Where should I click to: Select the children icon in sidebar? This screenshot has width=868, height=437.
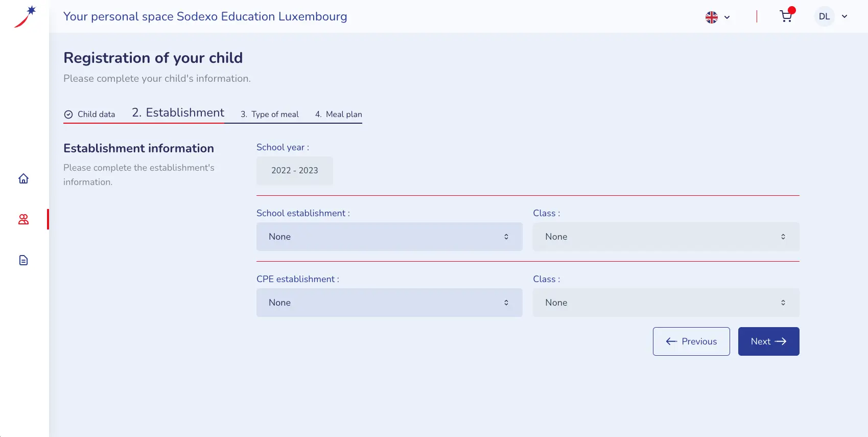(x=24, y=219)
